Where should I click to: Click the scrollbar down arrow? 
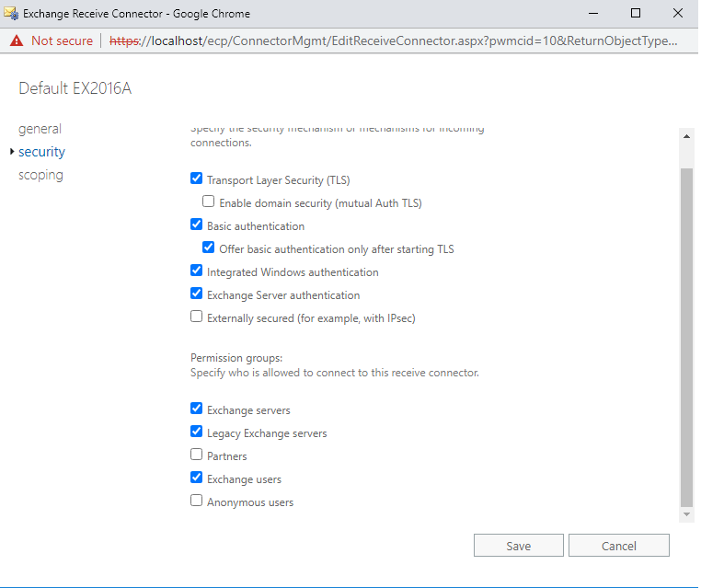tap(686, 514)
